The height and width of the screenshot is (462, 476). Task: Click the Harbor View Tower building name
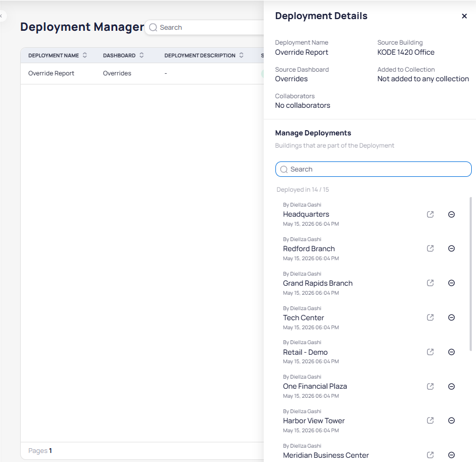click(314, 421)
